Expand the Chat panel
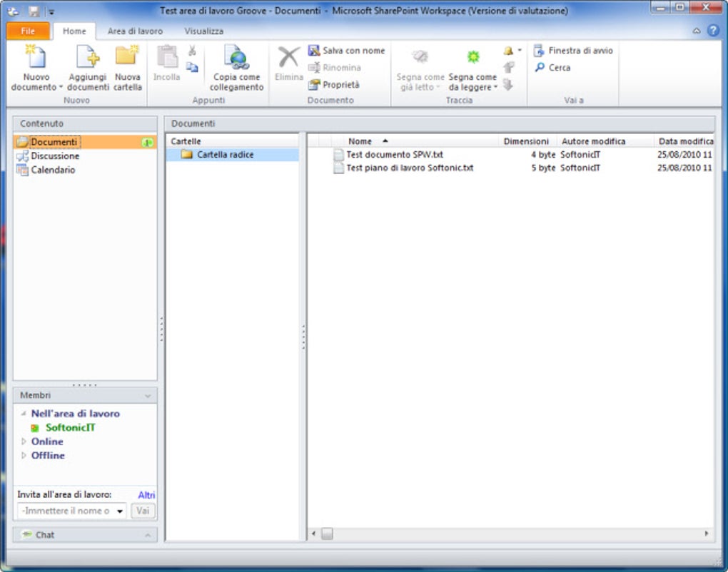The image size is (728, 572). click(x=148, y=535)
